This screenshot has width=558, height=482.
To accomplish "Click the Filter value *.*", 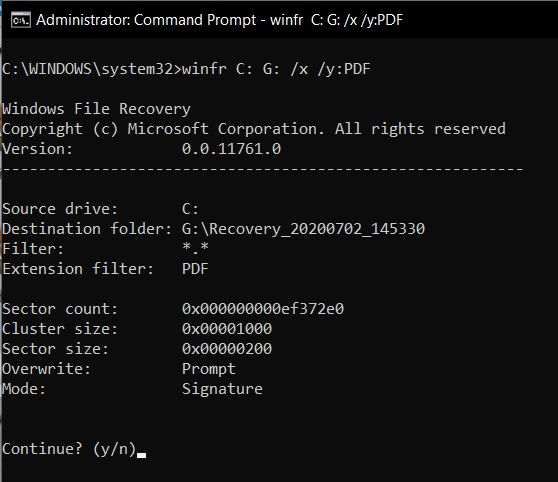I will coord(195,248).
